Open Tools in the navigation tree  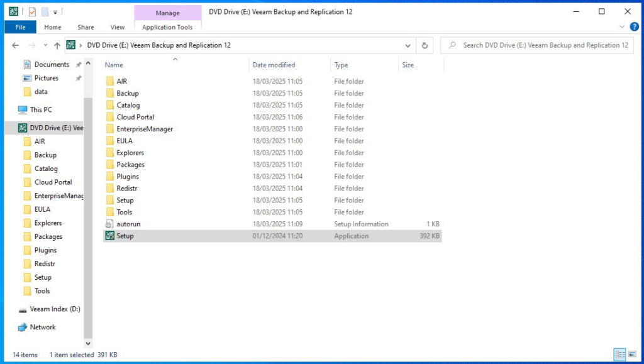pos(42,290)
